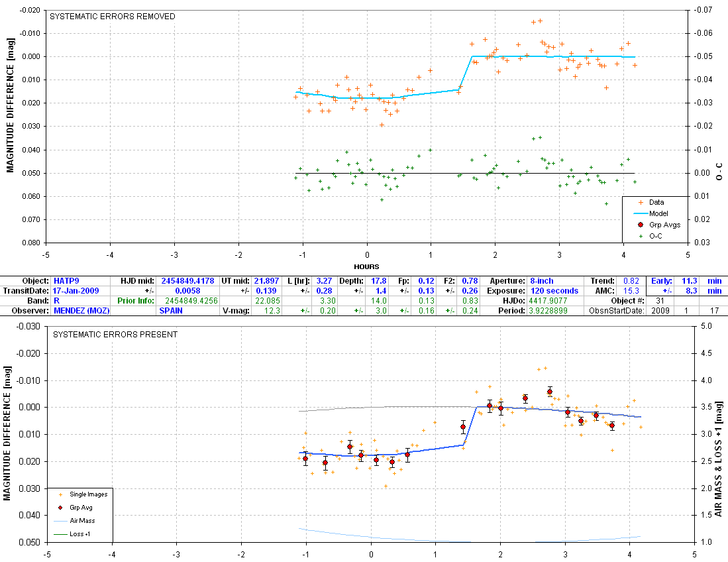Click SYSTEMATIC ERRORS REMOVED chart title

(113, 17)
